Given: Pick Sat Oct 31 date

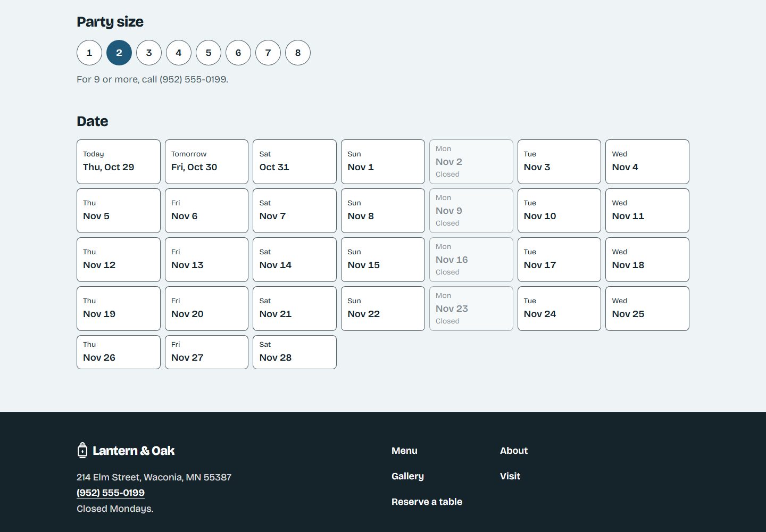Looking at the screenshot, I should (x=295, y=162).
